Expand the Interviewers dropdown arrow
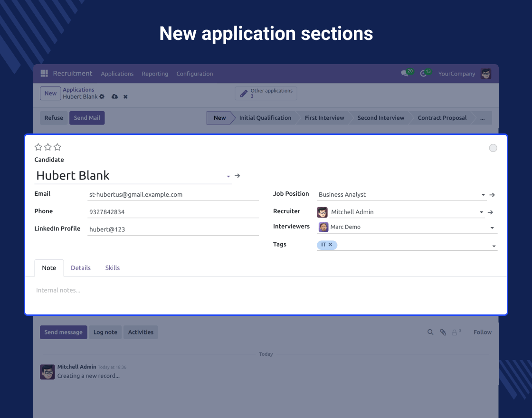The height and width of the screenshot is (418, 532). pyautogui.click(x=492, y=228)
